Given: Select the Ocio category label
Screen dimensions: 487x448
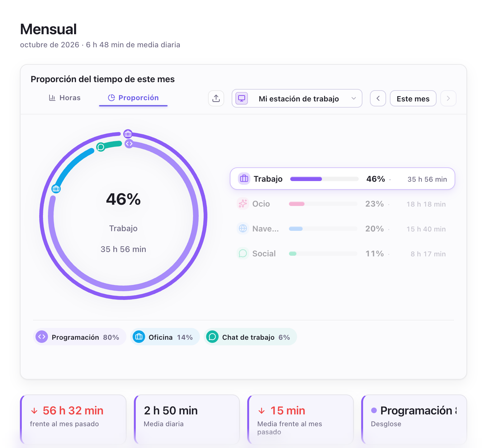Looking at the screenshot, I should point(261,204).
